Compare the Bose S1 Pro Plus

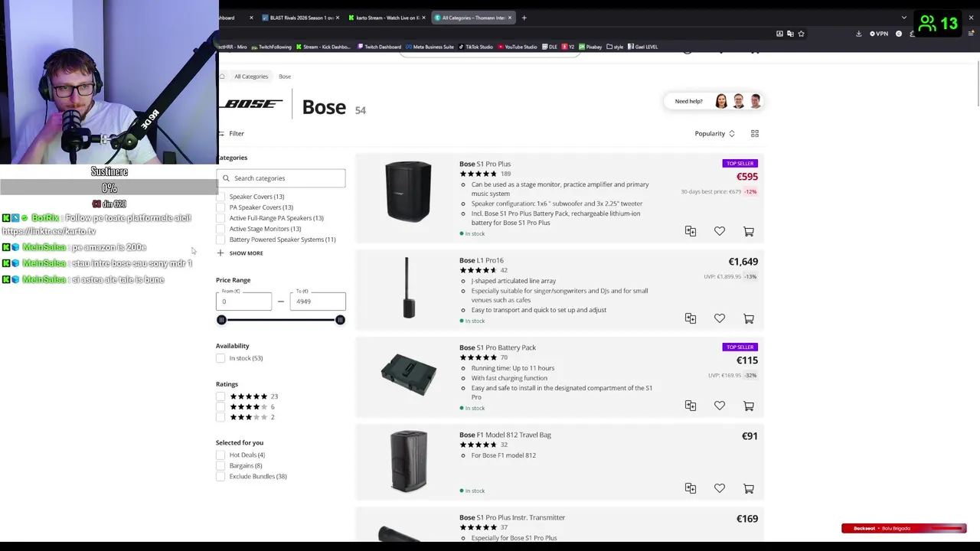point(691,231)
